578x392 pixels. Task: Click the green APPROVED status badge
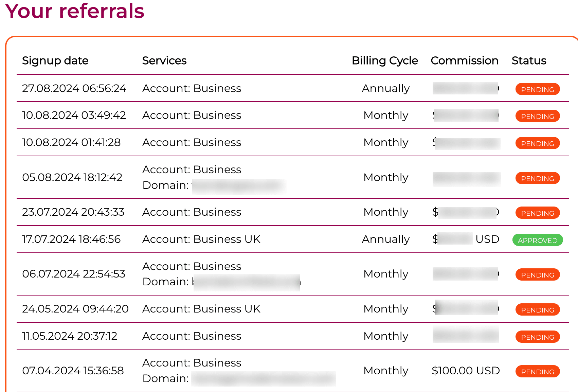click(x=537, y=240)
